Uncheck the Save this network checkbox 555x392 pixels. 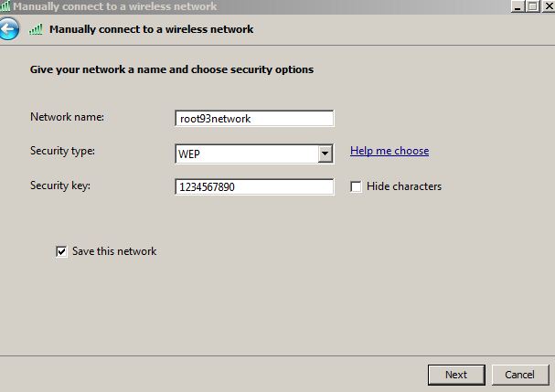[62, 251]
